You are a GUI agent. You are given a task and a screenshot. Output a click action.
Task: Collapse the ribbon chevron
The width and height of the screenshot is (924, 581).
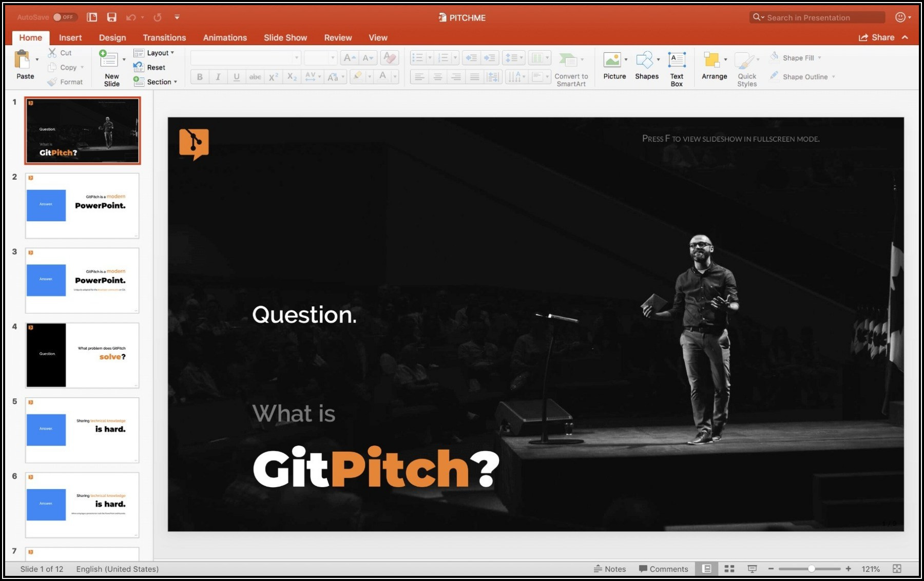[905, 37]
